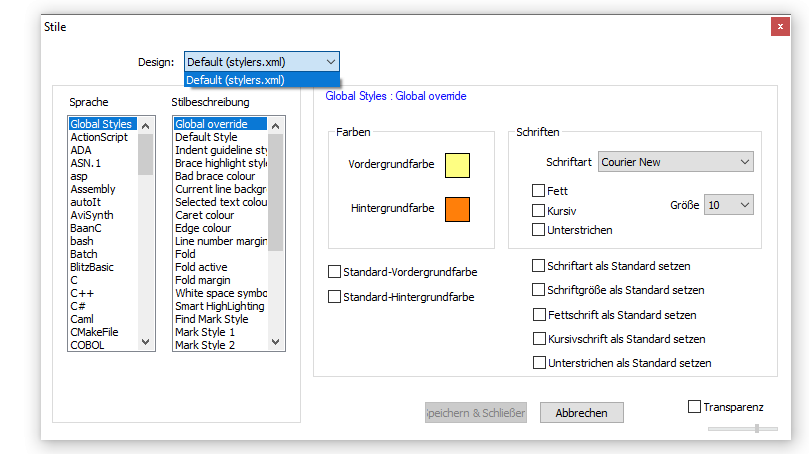Open the Design theme dropdown
Screen dimensions: 809x454
262,62
